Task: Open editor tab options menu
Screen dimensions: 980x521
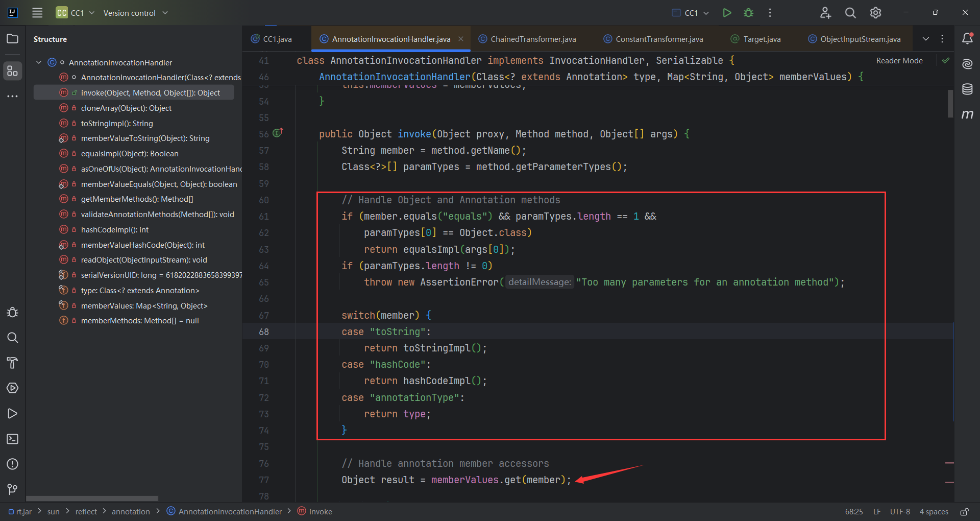Action: click(x=942, y=39)
